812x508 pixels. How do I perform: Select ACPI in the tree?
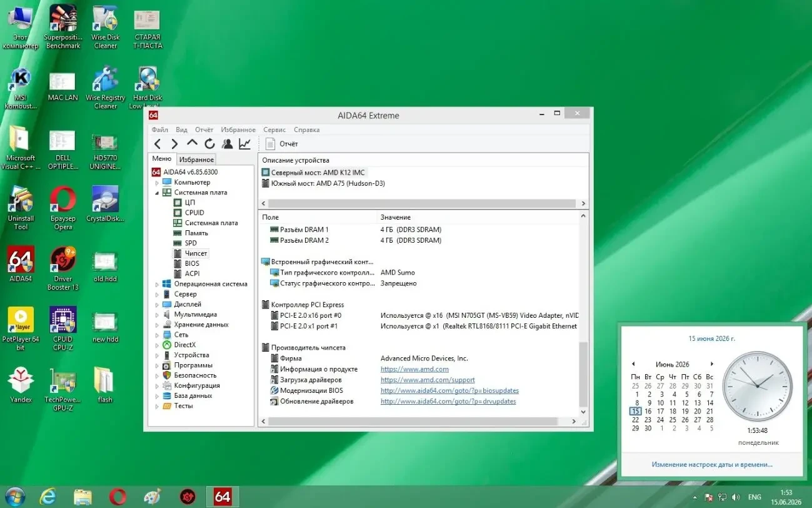[192, 273]
